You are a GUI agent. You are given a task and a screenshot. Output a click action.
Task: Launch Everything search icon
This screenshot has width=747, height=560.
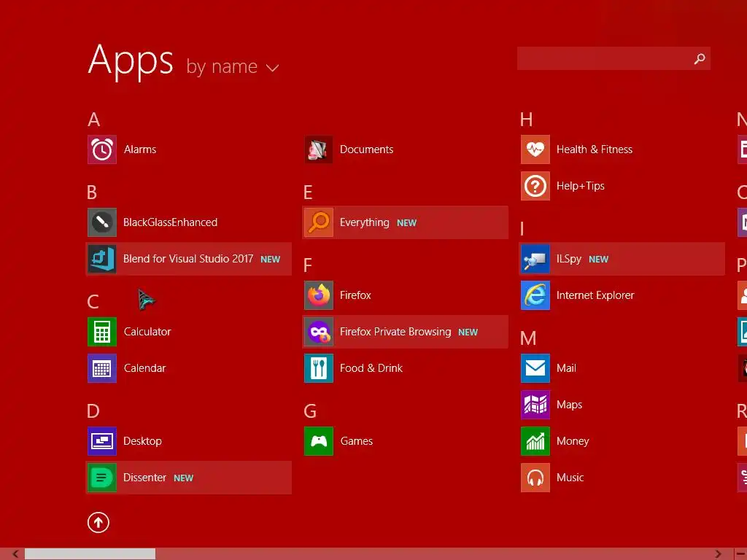pos(319,222)
